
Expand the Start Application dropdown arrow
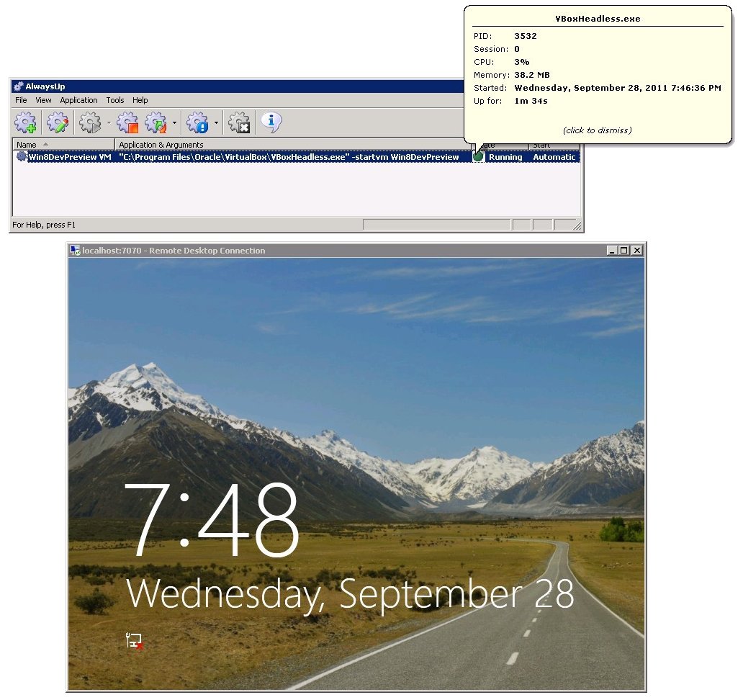coord(109,124)
